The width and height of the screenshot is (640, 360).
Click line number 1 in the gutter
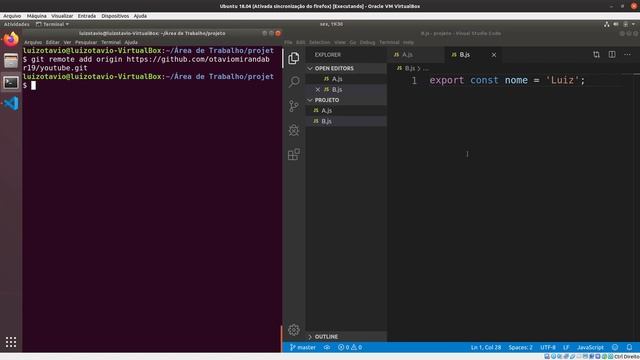414,80
